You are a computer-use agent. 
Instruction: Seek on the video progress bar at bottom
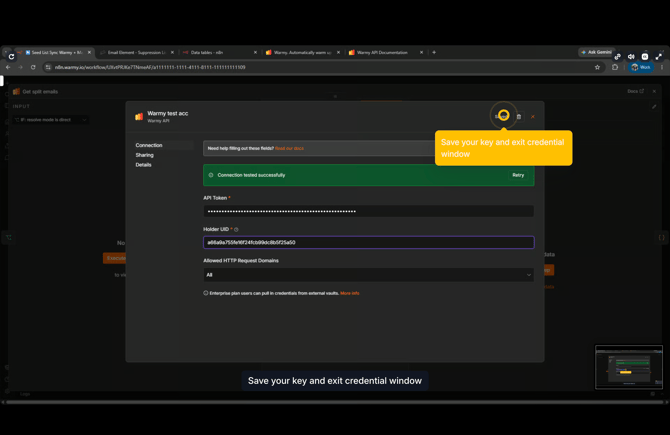[x=335, y=402]
